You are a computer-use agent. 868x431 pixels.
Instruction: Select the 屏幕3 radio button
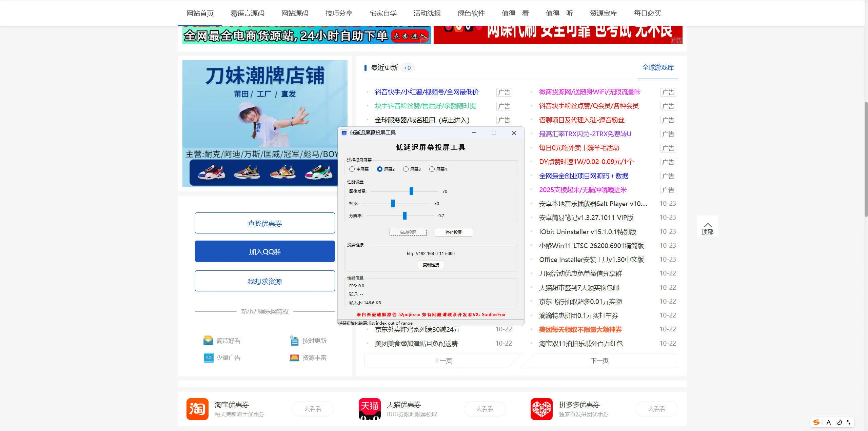pos(406,169)
